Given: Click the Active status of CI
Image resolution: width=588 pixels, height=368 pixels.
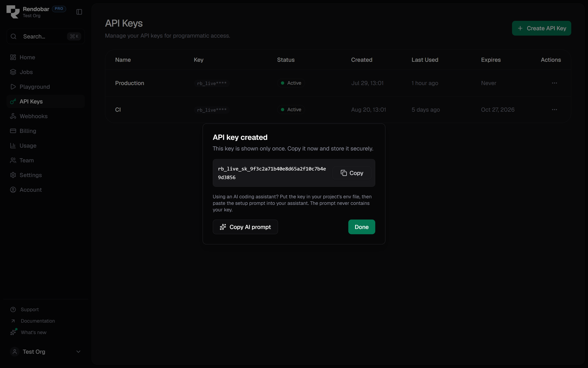Looking at the screenshot, I should tap(291, 109).
